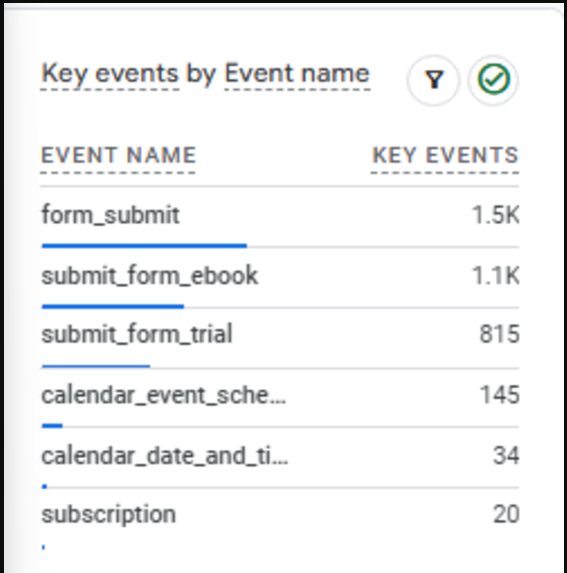
Task: Click the submit_form_trial blue bar
Action: (x=96, y=366)
